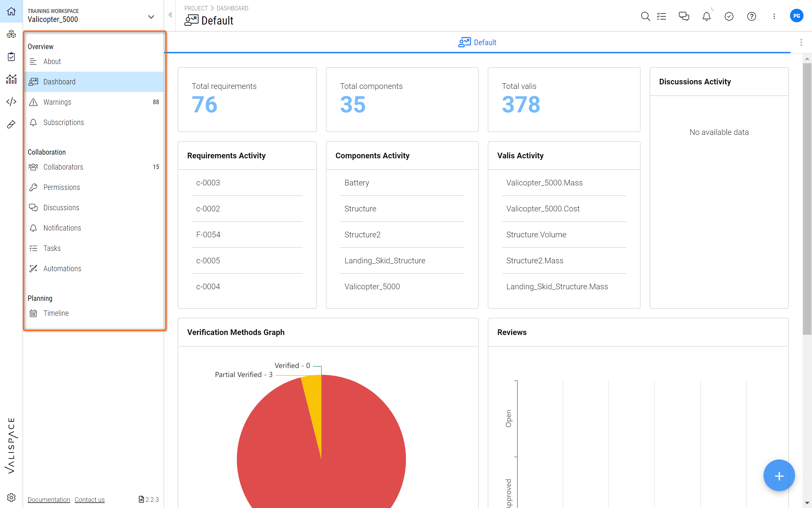The image size is (812, 508).
Task: Click PROJECT in the breadcrumb
Action: coord(196,8)
